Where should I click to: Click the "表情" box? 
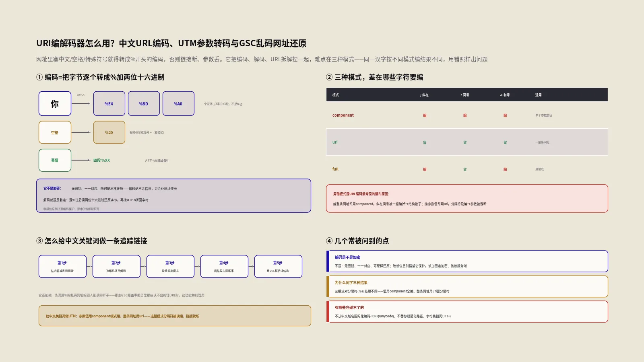[x=55, y=160]
